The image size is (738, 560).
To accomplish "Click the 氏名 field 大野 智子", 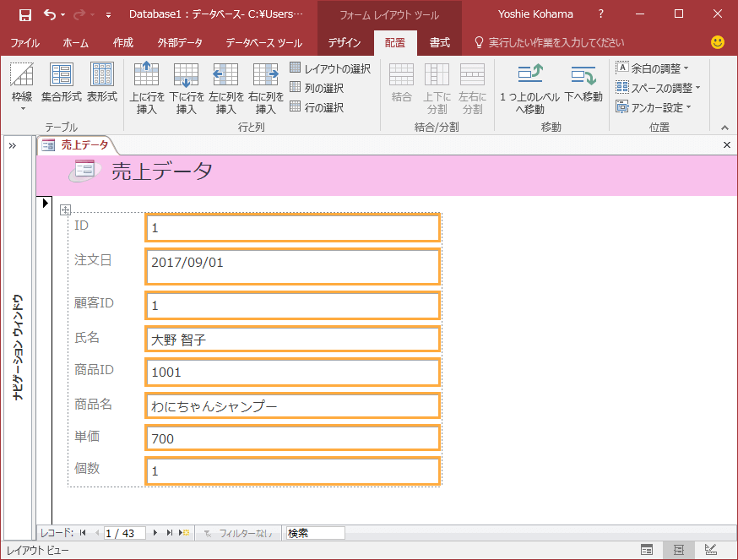I will (292, 339).
